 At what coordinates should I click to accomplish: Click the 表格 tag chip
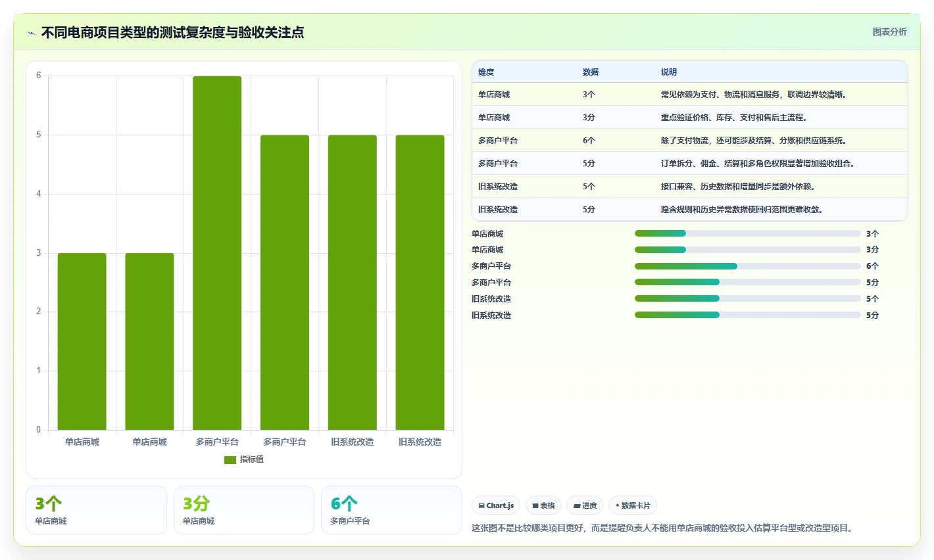click(x=543, y=505)
